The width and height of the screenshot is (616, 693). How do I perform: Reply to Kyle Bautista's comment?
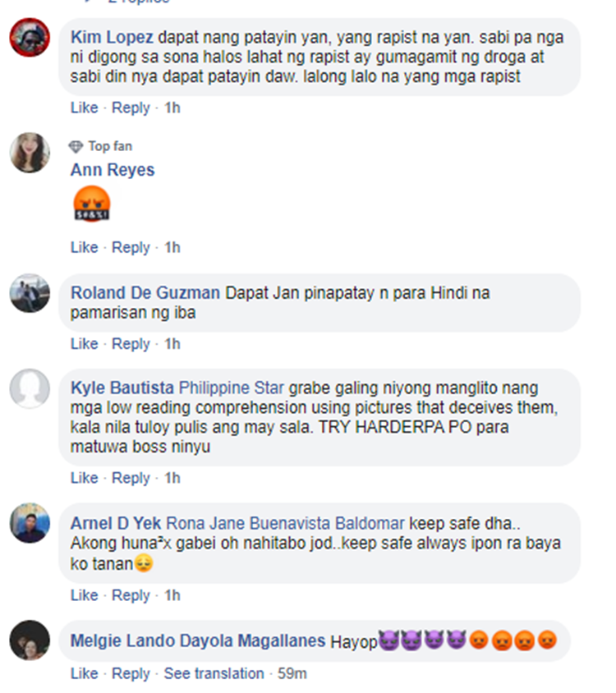pos(131,478)
